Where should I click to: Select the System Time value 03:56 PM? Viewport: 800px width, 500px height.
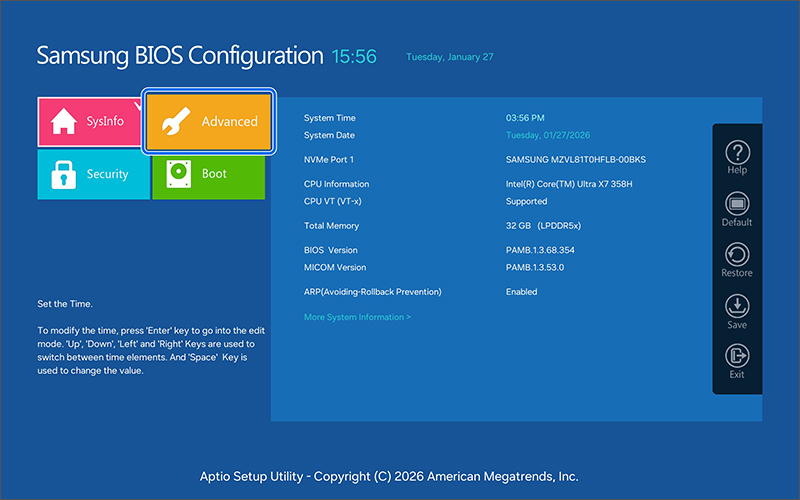[x=525, y=118]
